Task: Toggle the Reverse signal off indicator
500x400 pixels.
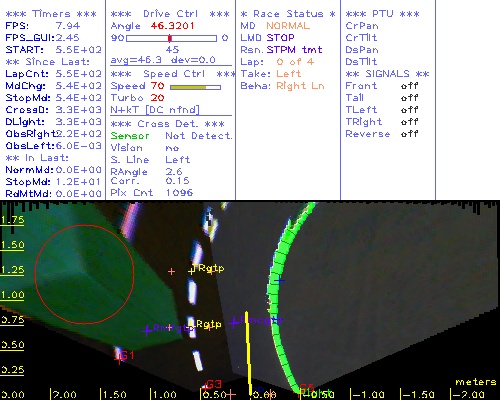Action: (409, 134)
